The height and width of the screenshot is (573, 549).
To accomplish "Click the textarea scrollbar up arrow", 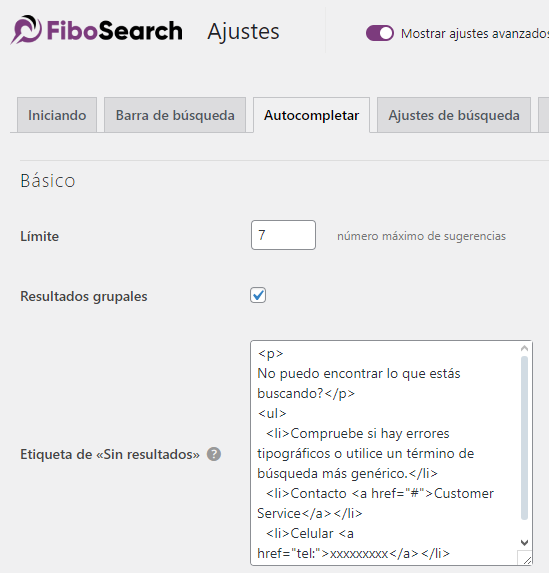I will coord(525,349).
